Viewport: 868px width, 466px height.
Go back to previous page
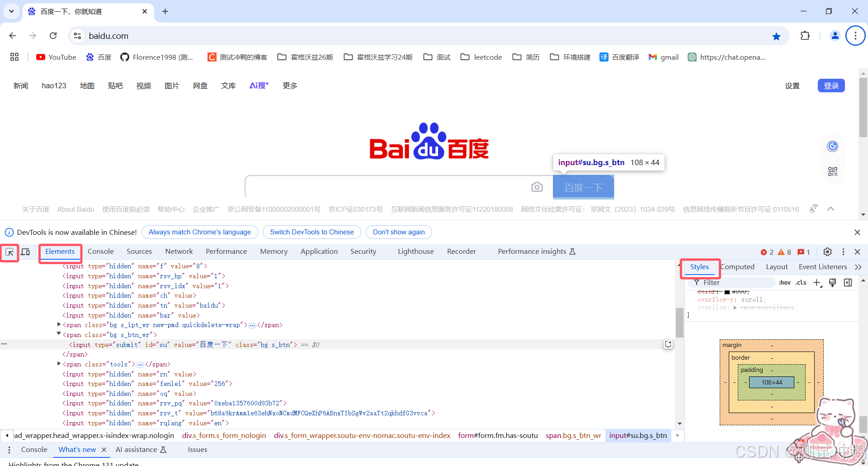tap(13, 36)
